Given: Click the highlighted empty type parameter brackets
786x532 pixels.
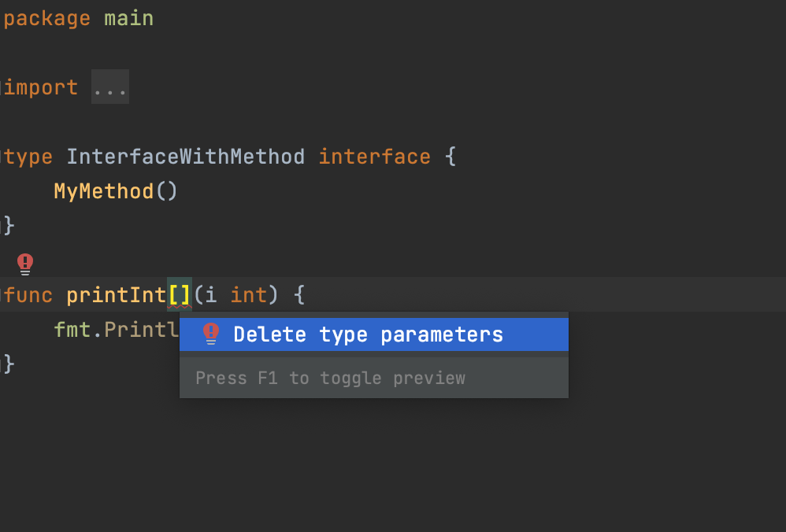Looking at the screenshot, I should 180,295.
